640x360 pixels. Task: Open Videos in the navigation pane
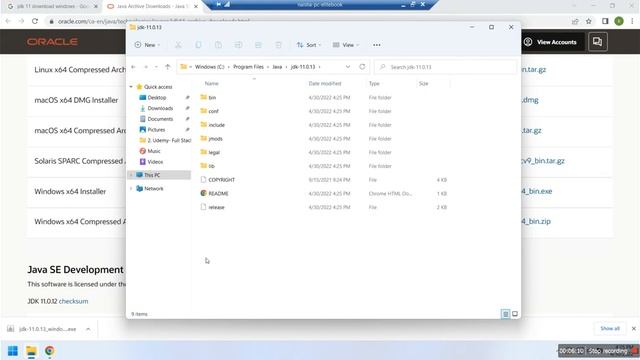155,162
